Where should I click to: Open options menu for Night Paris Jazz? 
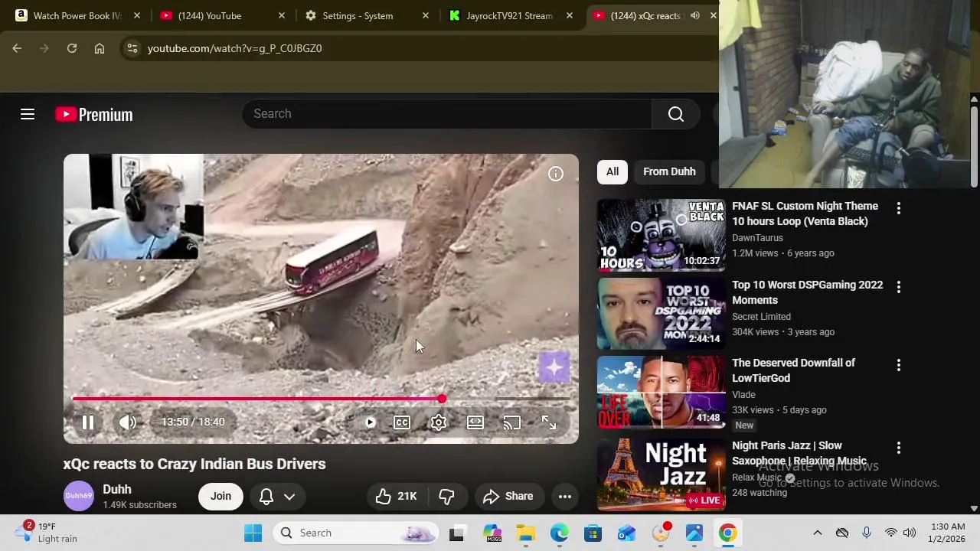click(899, 447)
